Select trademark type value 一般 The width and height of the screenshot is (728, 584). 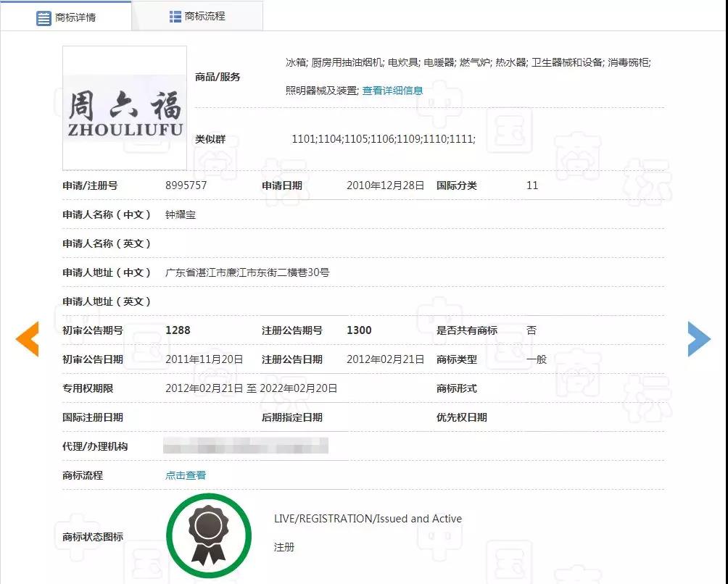coord(537,359)
